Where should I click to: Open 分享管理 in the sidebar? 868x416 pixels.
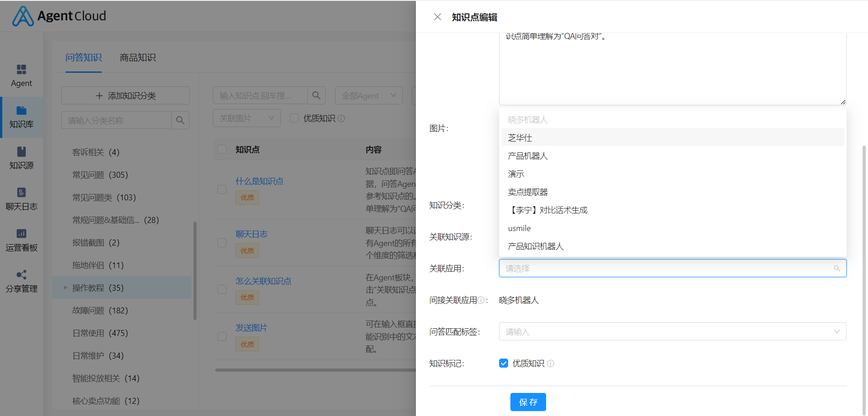(21, 282)
